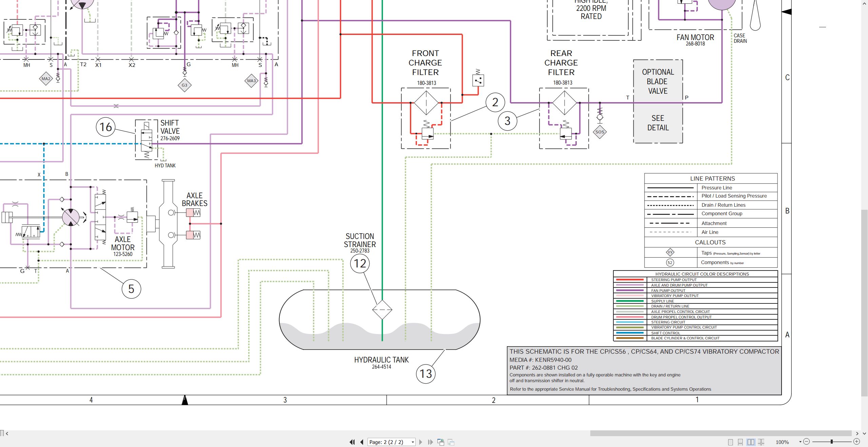Click component callout circle 5
This screenshot has height=447, width=868.
131,289
